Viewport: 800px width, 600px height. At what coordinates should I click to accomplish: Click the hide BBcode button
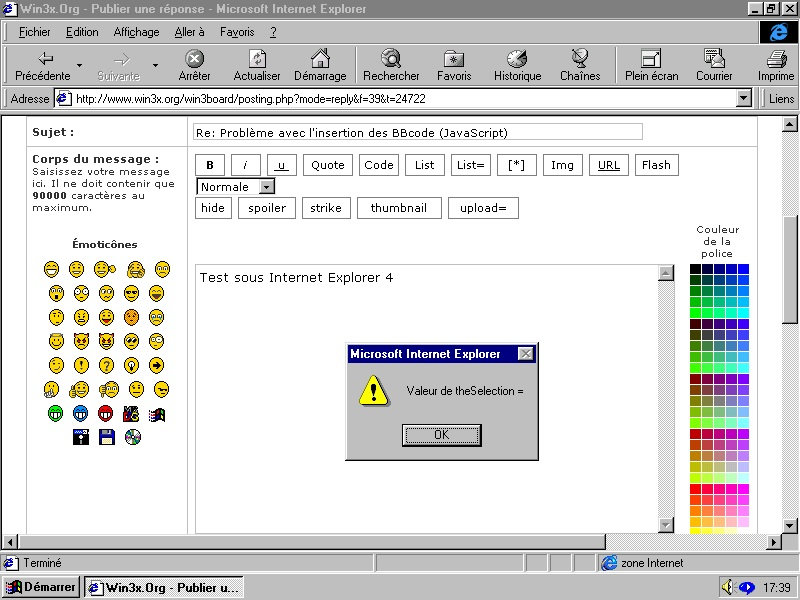[213, 208]
